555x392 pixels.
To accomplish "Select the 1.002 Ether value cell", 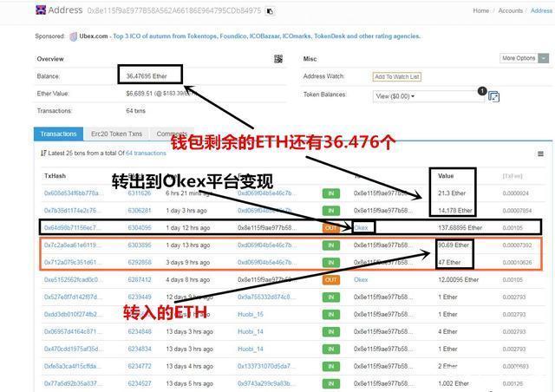I will tap(454, 383).
